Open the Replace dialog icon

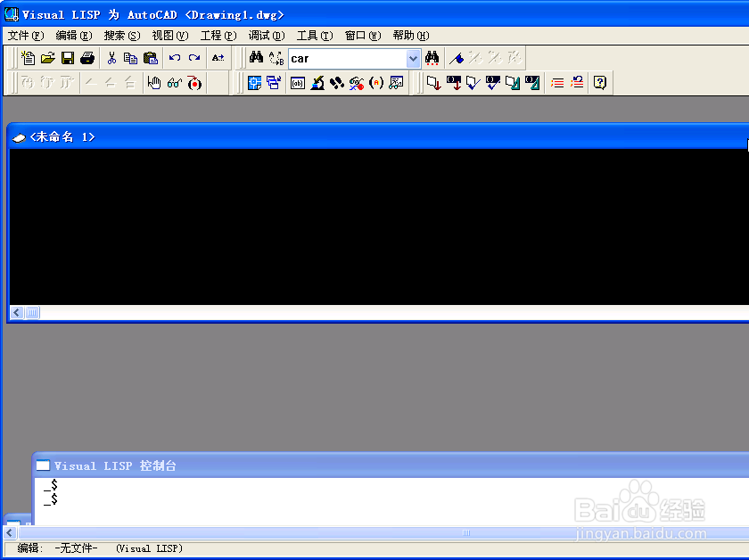click(276, 58)
